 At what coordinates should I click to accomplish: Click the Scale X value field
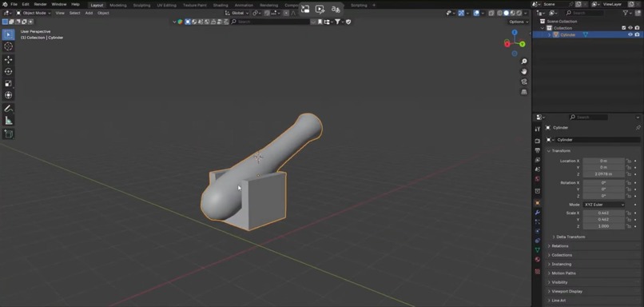pyautogui.click(x=603, y=213)
